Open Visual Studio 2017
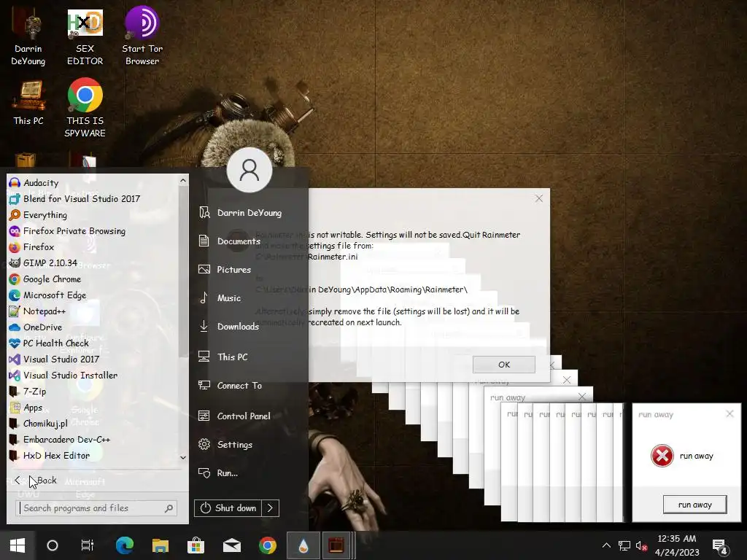The width and height of the screenshot is (747, 560). pyautogui.click(x=93, y=359)
